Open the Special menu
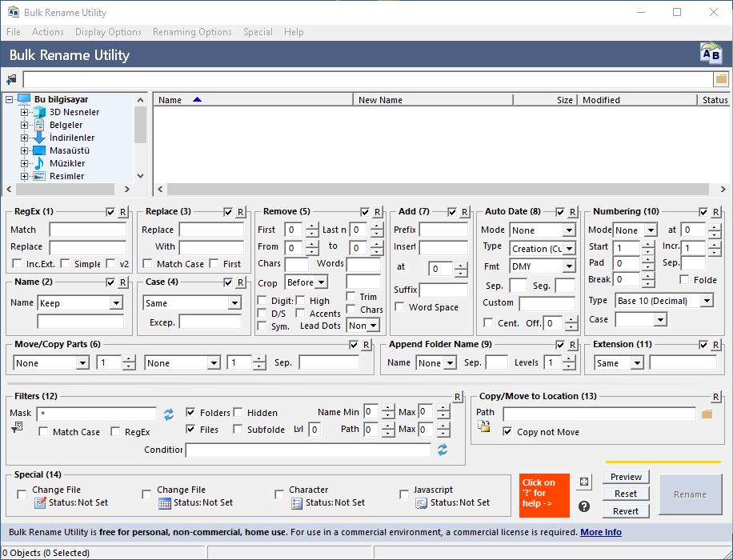The image size is (733, 560). coord(258,32)
